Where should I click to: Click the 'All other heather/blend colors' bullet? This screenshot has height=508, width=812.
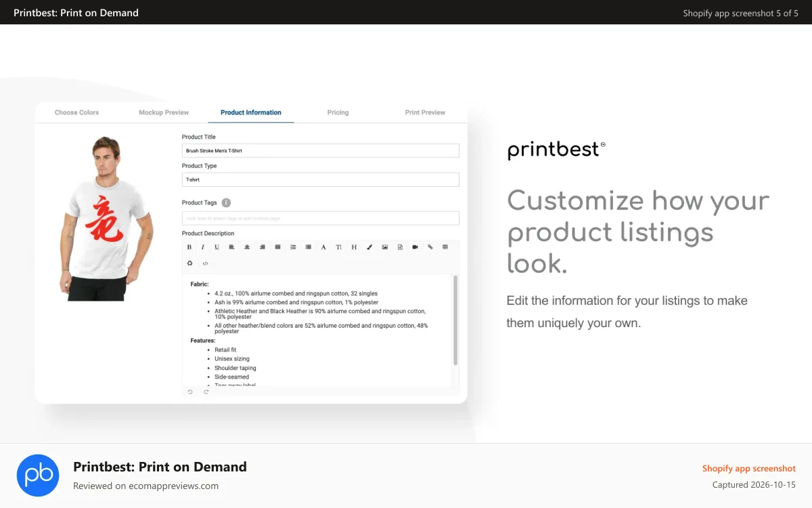point(321,329)
